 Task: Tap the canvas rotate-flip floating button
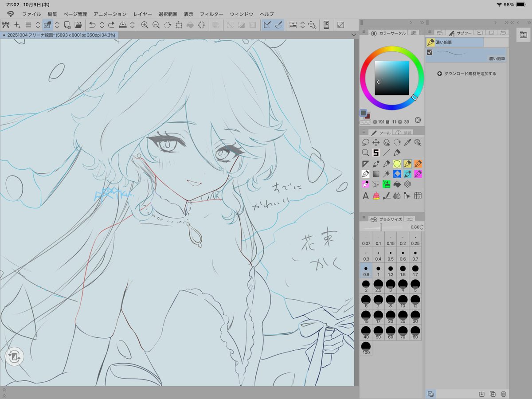[14, 356]
